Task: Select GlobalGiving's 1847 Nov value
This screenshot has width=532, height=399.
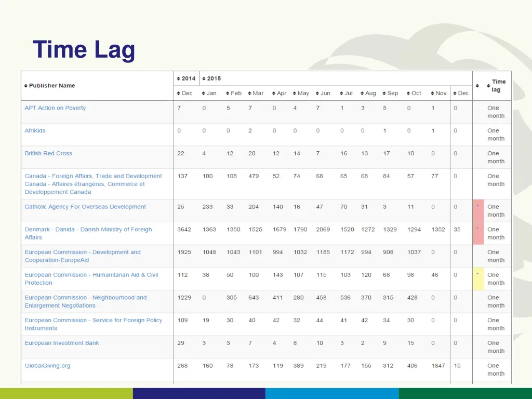Action: click(x=438, y=366)
